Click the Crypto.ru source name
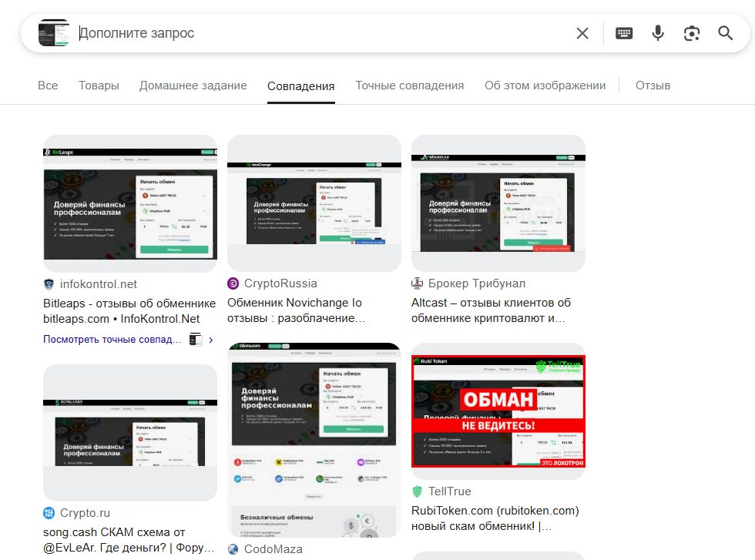 [85, 513]
